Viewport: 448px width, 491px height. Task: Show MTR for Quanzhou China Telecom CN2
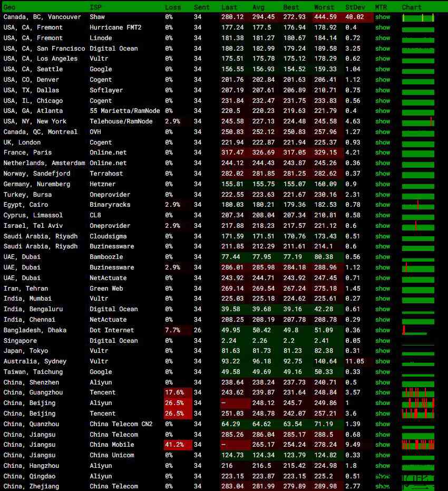coord(383,424)
